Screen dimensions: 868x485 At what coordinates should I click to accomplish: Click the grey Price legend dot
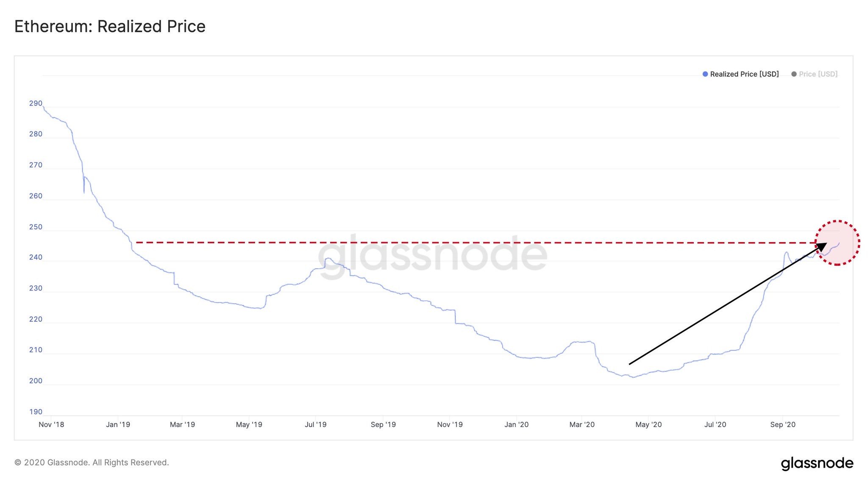pos(794,74)
